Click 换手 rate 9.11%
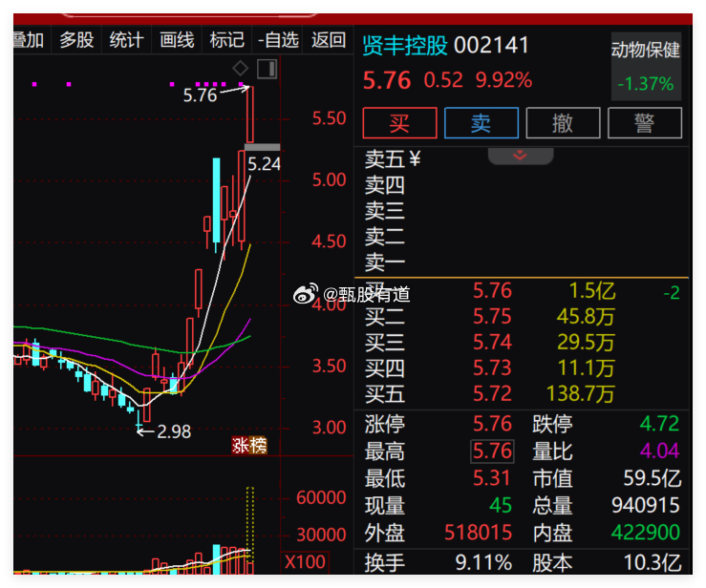Screen dimensions: 706x588 click(x=483, y=562)
